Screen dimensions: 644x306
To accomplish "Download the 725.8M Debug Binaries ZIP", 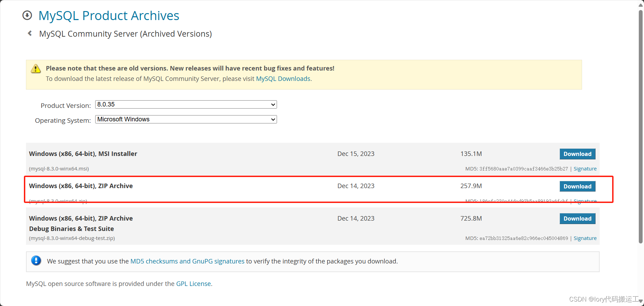I will pyautogui.click(x=578, y=219).
